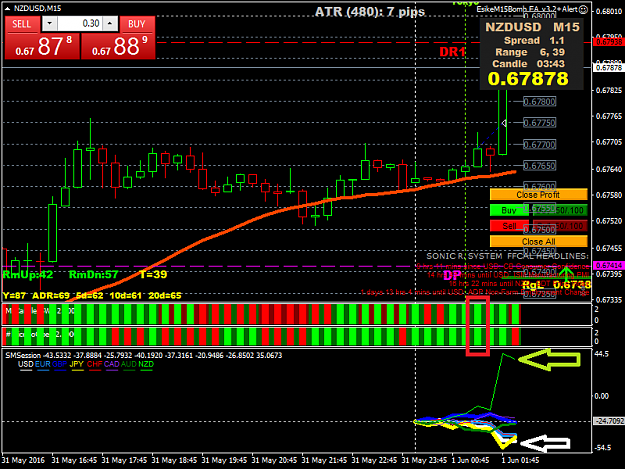This screenshot has width=625, height=469.
Task: Click the diamond trade marker on last candle
Action: pyautogui.click(x=504, y=123)
